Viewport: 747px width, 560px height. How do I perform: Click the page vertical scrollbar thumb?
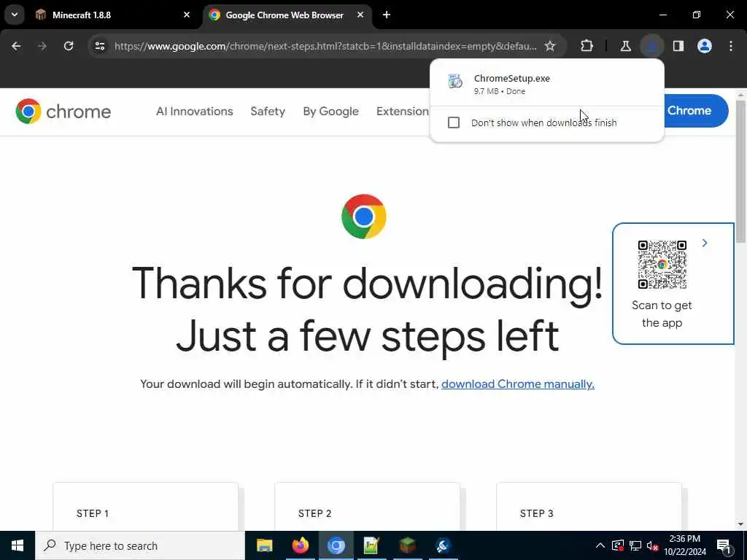740,171
